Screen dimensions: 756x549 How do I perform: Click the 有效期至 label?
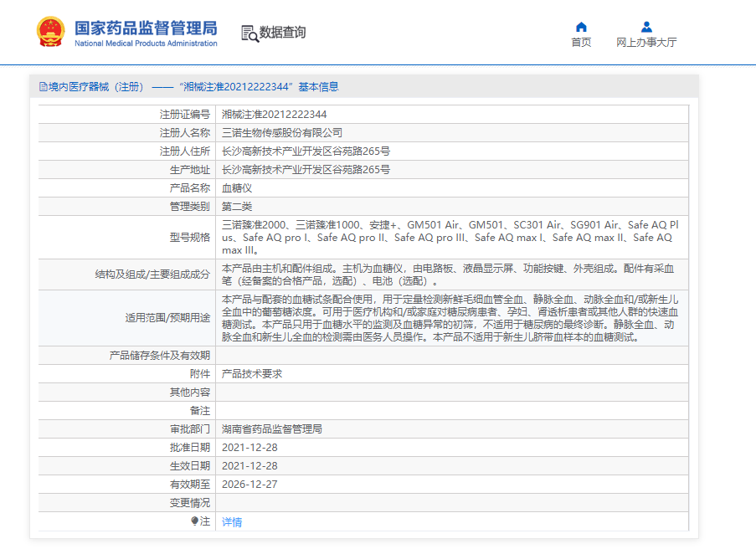tap(190, 485)
